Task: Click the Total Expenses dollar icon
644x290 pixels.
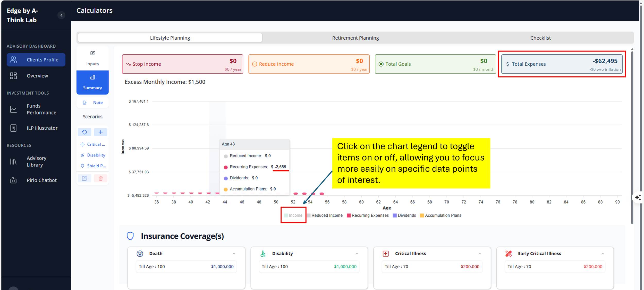Action: 507,64
